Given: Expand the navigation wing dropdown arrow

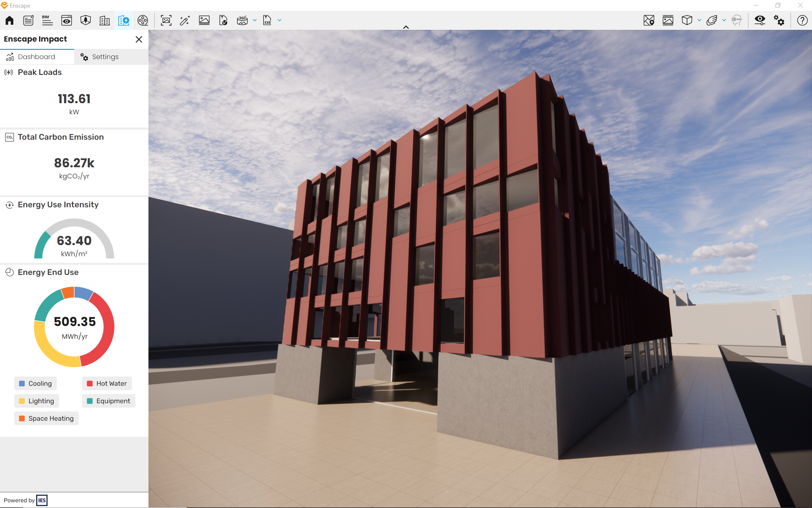Looking at the screenshot, I should pos(724,21).
